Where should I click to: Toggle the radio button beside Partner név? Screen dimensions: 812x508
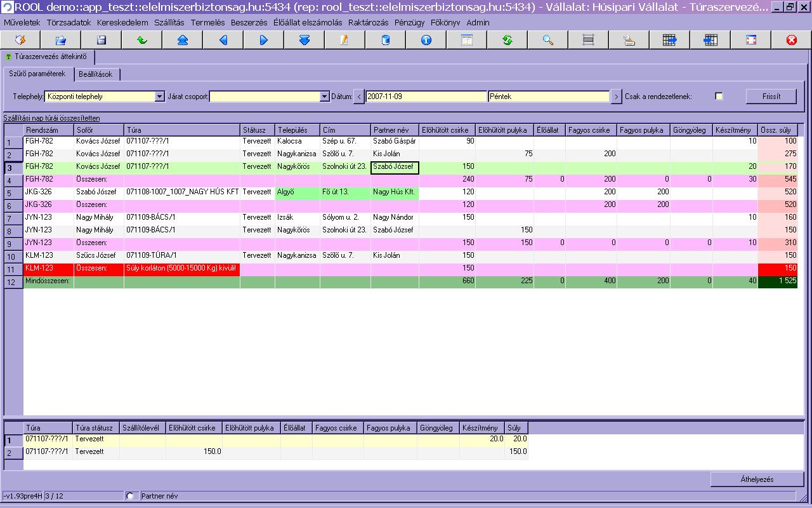pos(131,496)
